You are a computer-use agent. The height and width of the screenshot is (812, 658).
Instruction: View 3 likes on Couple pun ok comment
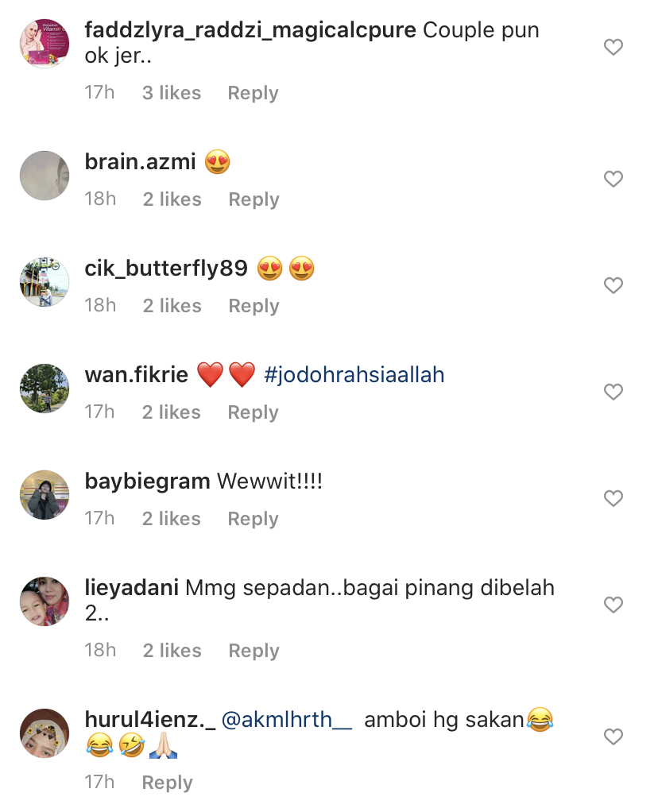[x=172, y=93]
